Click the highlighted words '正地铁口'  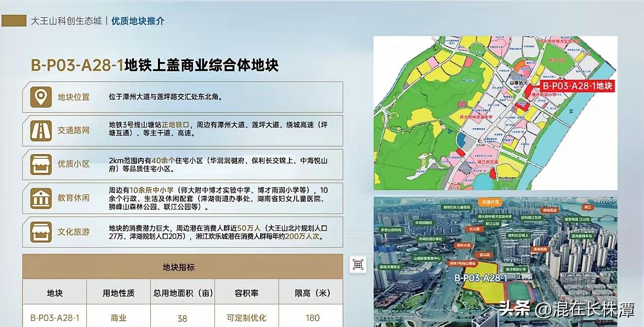click(x=176, y=125)
